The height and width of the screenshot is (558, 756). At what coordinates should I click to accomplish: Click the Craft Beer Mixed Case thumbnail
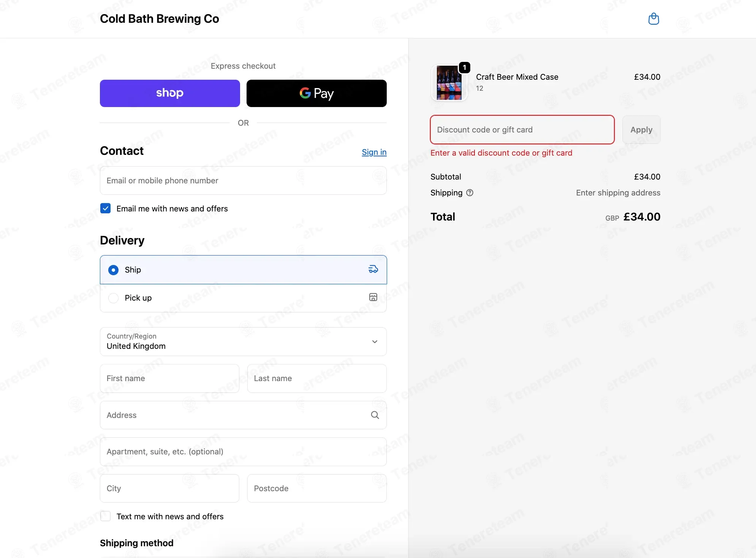point(449,83)
